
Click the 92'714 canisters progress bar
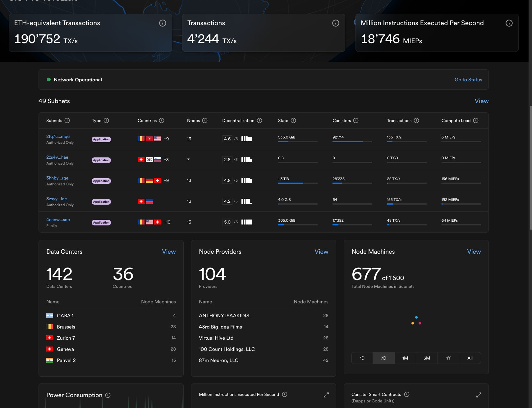352,142
